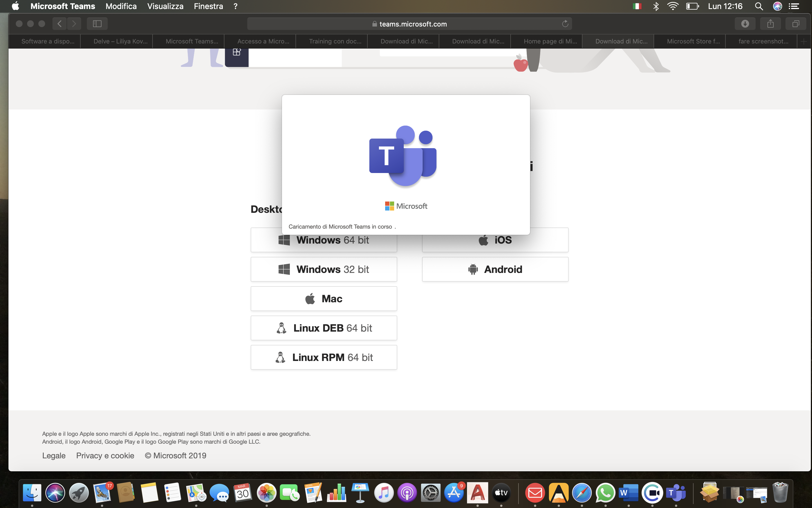Open the Modifica menu
Screen dimensions: 812x508
121,6
